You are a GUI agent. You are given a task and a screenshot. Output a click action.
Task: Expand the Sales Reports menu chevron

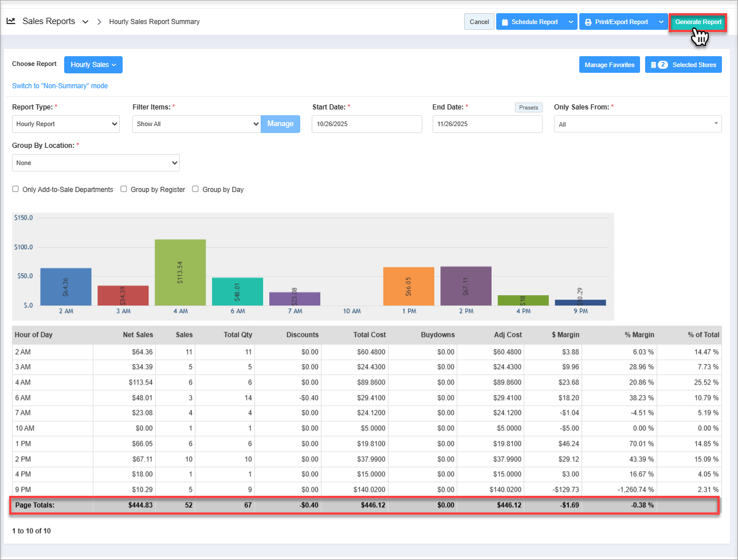pos(85,22)
